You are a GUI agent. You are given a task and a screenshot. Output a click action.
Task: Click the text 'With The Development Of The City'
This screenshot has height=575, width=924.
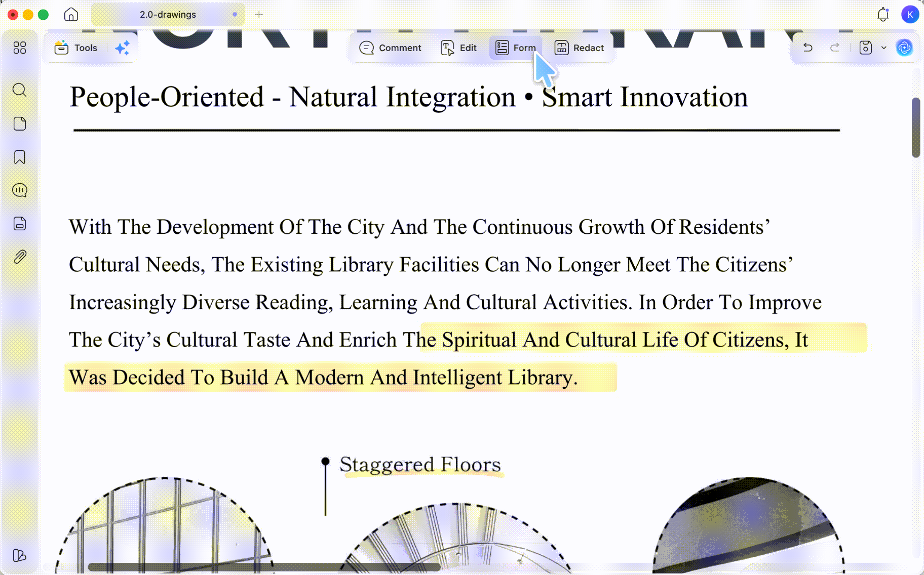tap(226, 227)
